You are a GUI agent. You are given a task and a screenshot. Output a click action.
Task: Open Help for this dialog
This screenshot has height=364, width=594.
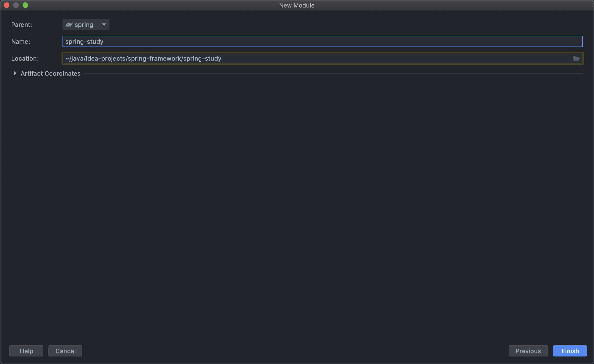(26, 351)
